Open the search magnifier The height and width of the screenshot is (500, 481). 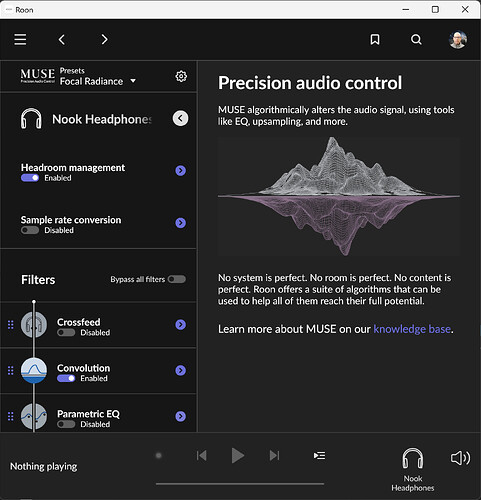coord(416,39)
